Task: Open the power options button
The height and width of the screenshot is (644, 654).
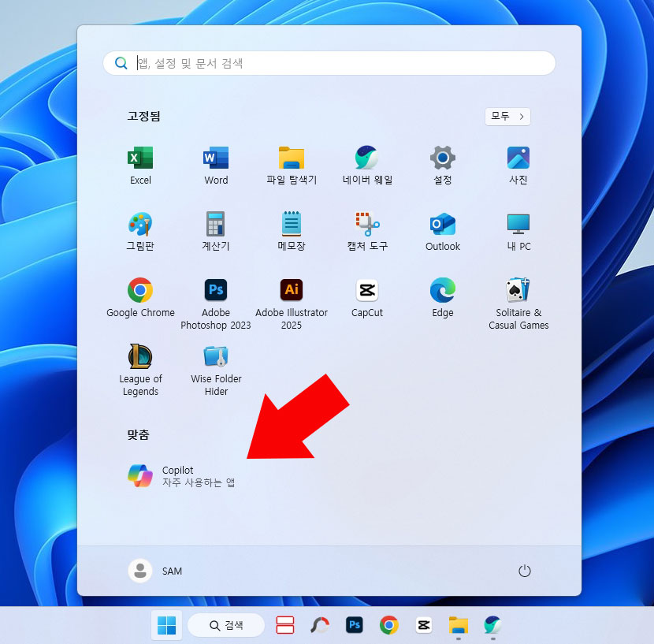Action: pyautogui.click(x=525, y=571)
